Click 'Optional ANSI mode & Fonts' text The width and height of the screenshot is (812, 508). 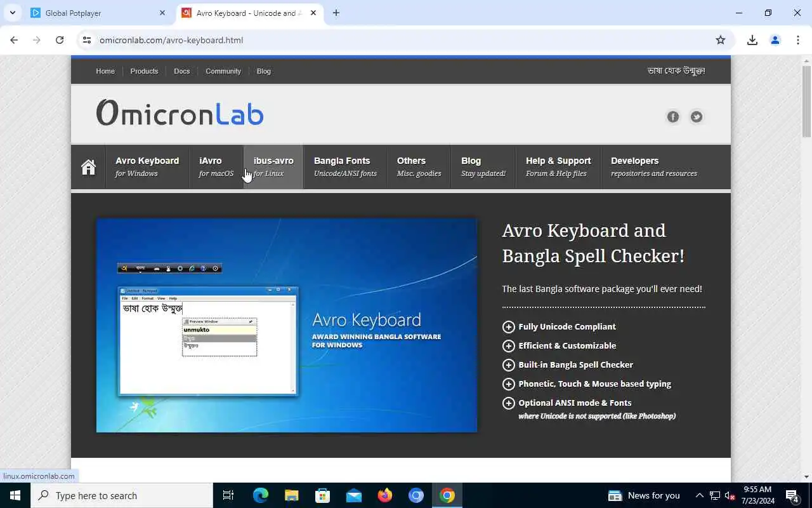pyautogui.click(x=575, y=403)
